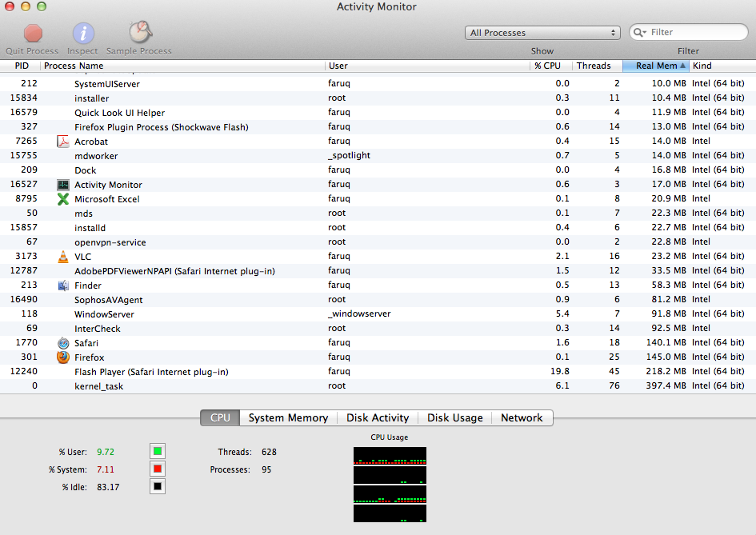Click the _spotlight user cell
This screenshot has height=535, width=756.
(349, 155)
